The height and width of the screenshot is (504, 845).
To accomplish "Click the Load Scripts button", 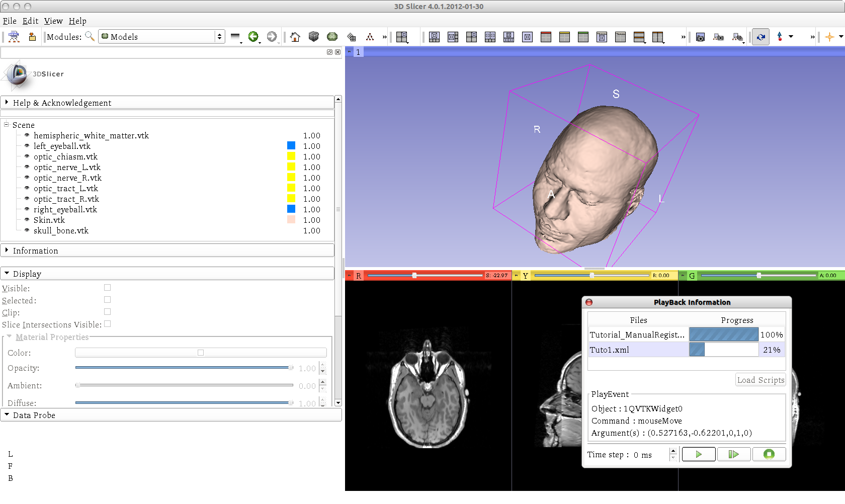I will pyautogui.click(x=760, y=380).
